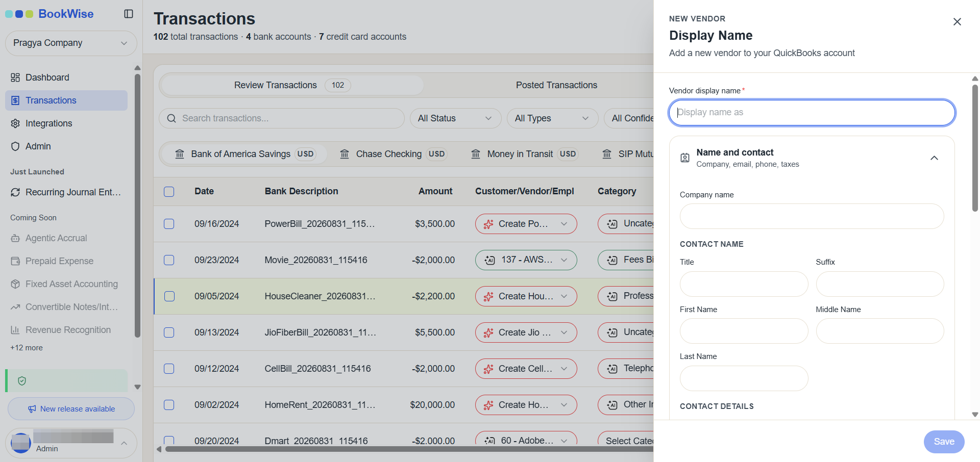Focus the First Name field
This screenshot has height=462, width=980.
pos(744,331)
